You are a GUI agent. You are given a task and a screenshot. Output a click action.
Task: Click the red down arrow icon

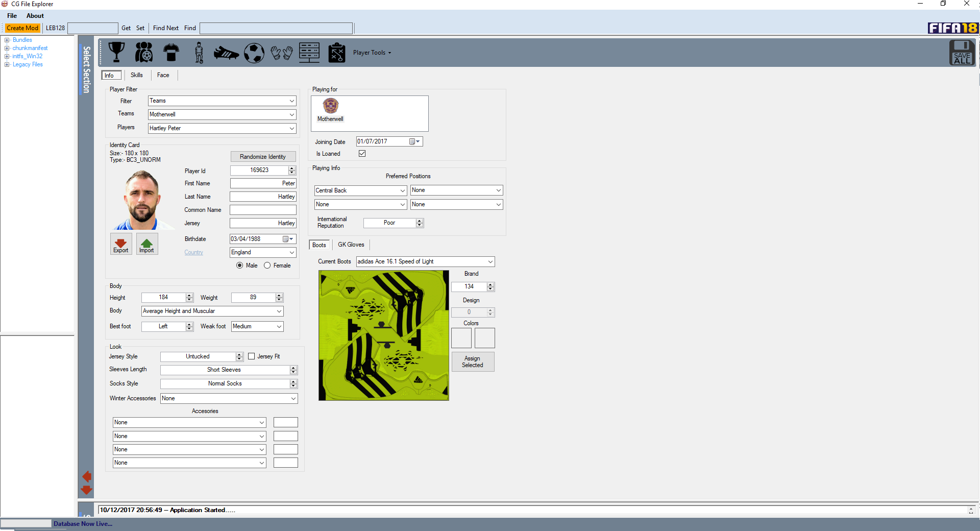pyautogui.click(x=87, y=490)
